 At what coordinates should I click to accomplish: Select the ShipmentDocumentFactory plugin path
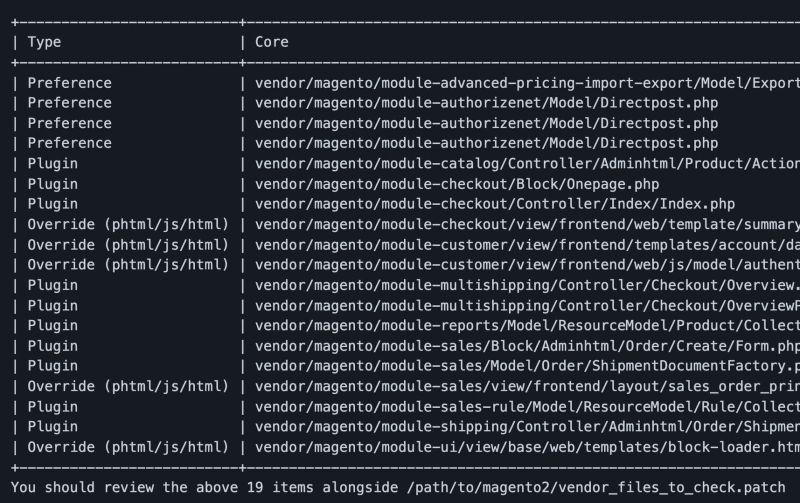coord(528,366)
